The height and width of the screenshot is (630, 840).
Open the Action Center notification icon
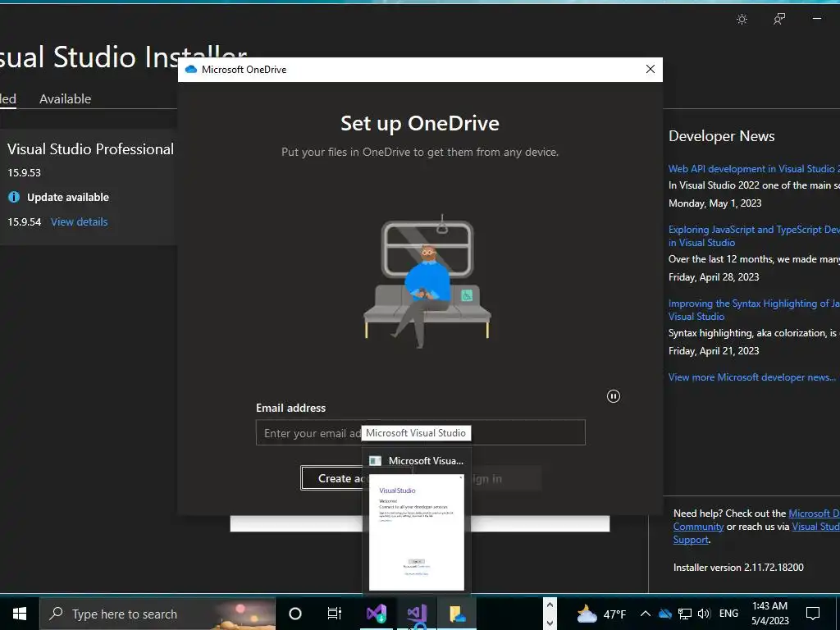[813, 614]
